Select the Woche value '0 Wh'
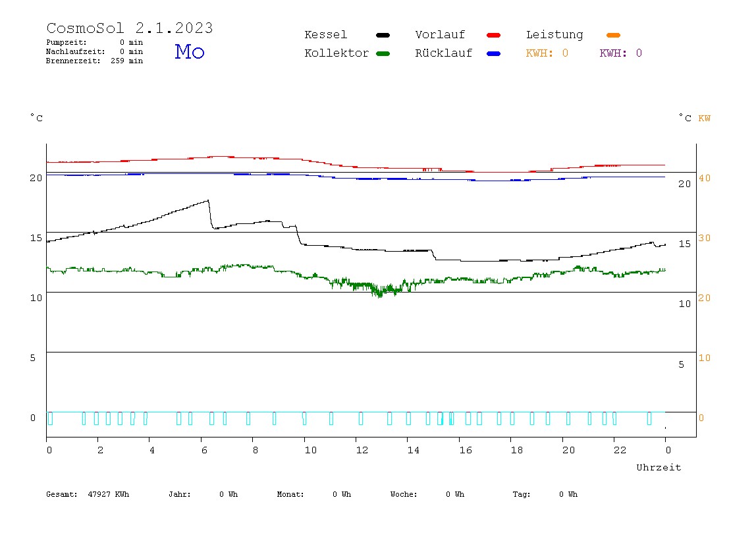Image resolution: width=756 pixels, height=535 pixels. tap(455, 494)
